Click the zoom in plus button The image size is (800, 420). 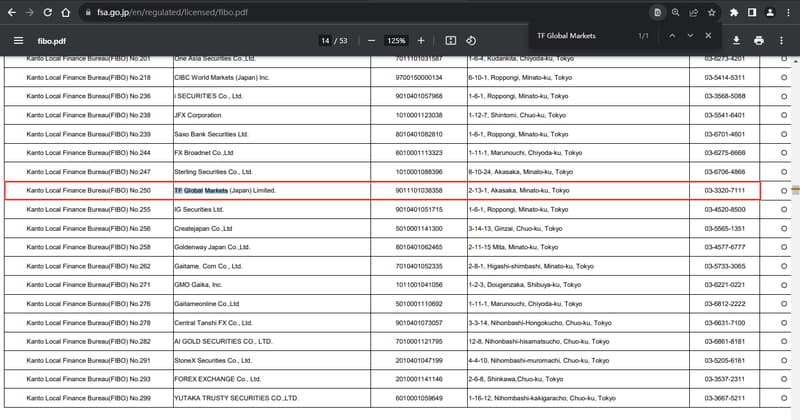pyautogui.click(x=420, y=40)
